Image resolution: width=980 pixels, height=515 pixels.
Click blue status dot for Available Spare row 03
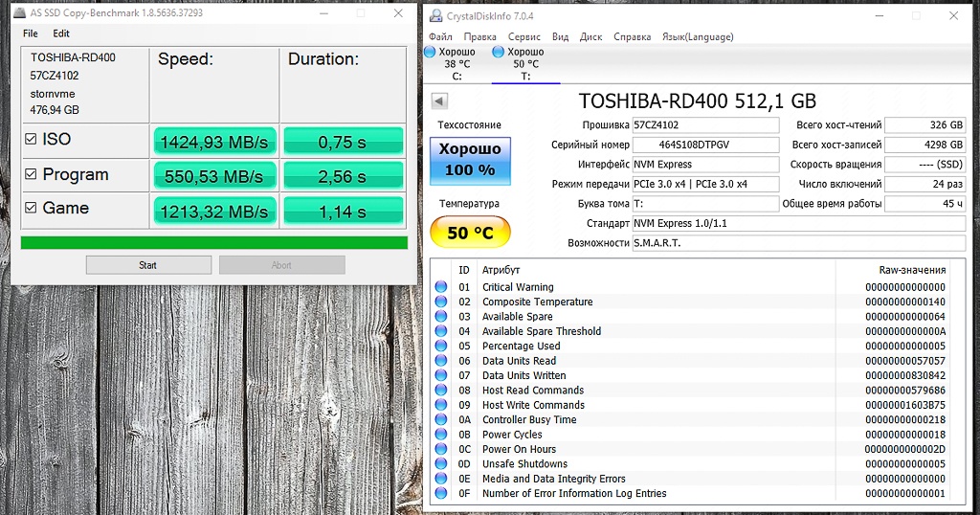coord(441,316)
